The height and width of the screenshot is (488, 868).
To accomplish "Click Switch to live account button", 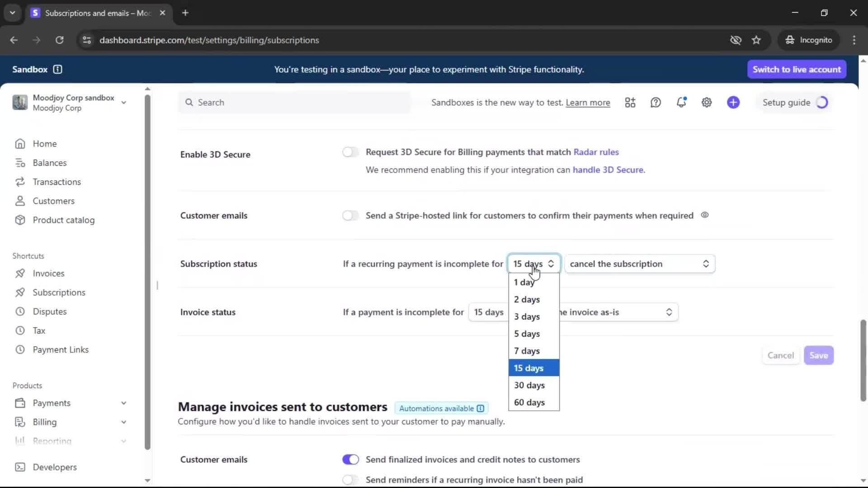I will coord(796,69).
